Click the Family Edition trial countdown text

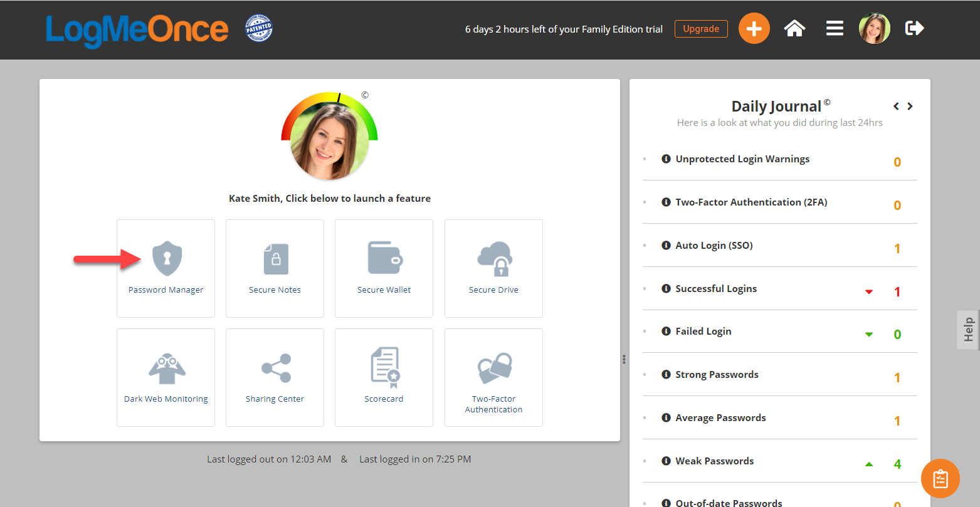click(564, 29)
